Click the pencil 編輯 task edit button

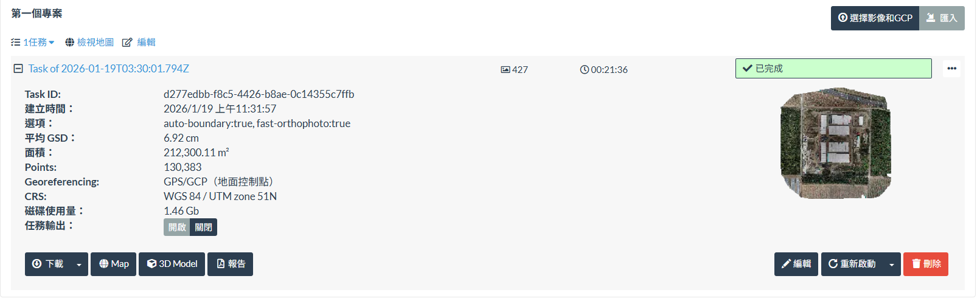[796, 264]
